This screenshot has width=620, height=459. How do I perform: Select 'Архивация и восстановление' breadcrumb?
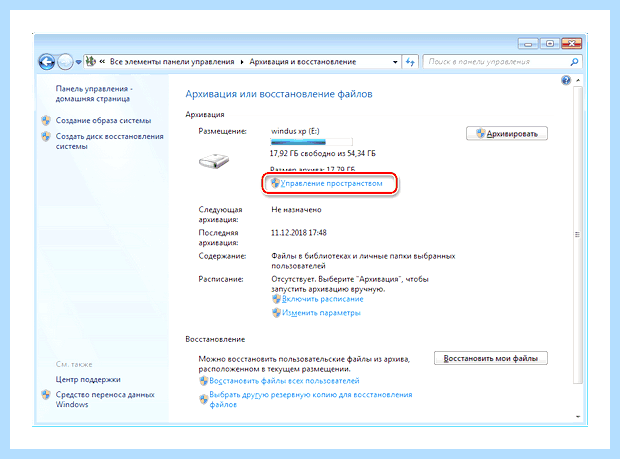303,62
